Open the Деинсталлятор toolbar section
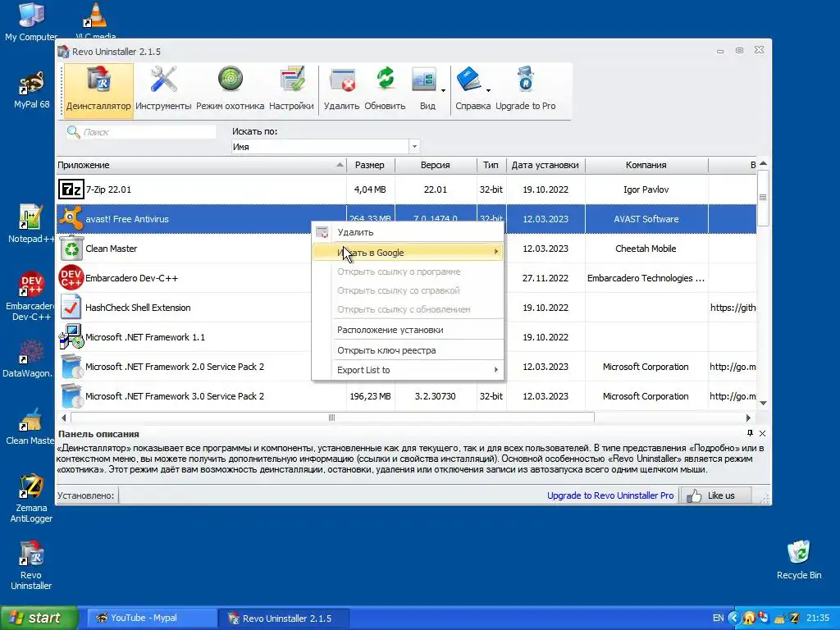This screenshot has width=840, height=630. click(x=98, y=89)
